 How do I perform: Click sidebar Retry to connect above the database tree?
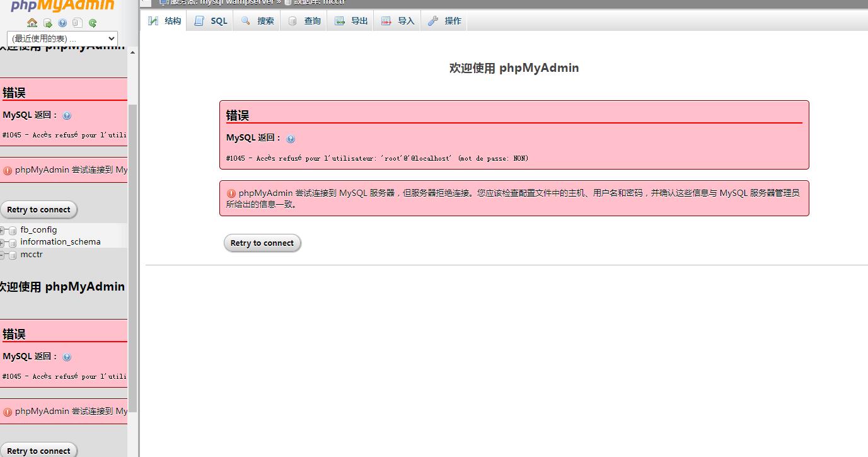tap(38, 210)
